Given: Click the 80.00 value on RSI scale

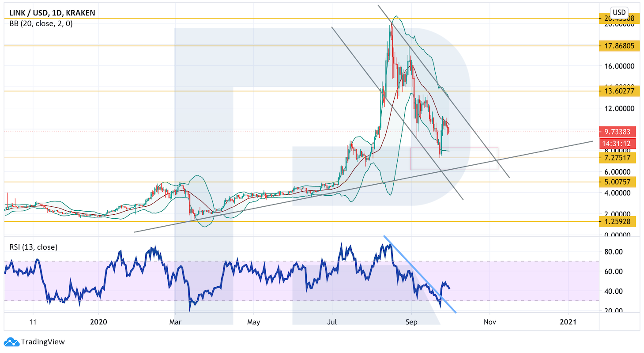Looking at the screenshot, I should point(613,252).
